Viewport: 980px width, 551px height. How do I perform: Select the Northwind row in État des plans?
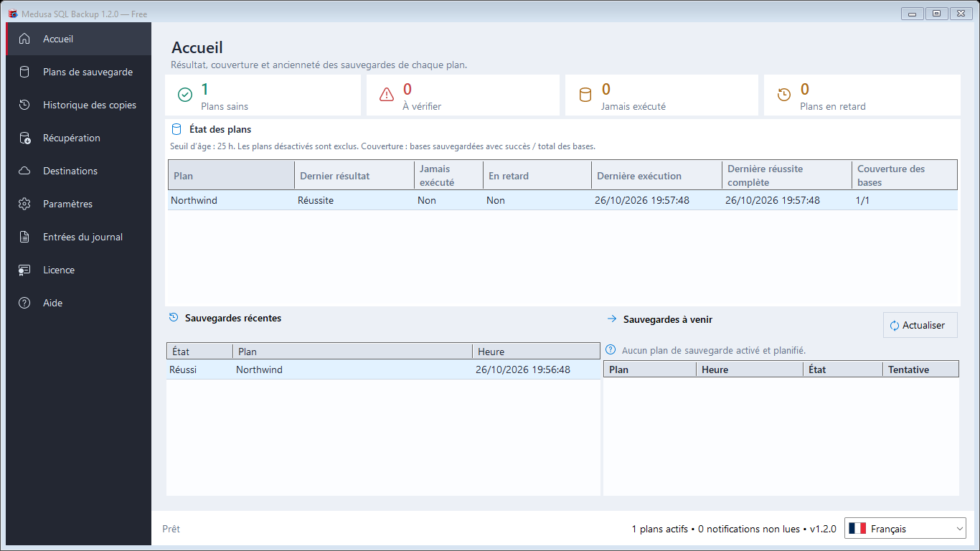pos(562,200)
